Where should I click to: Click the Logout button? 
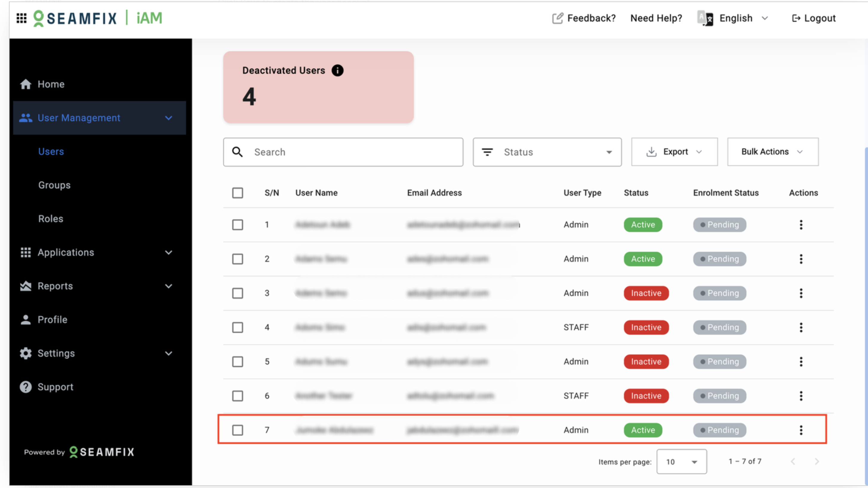point(813,18)
